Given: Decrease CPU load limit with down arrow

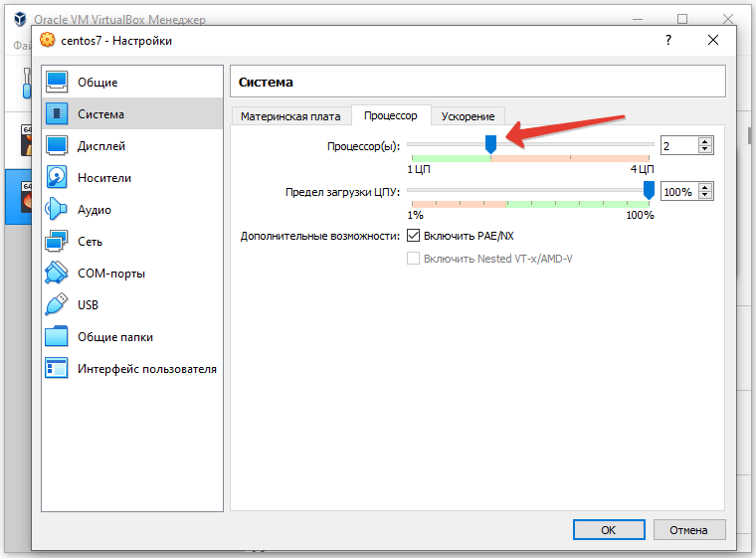Looking at the screenshot, I should [705, 196].
